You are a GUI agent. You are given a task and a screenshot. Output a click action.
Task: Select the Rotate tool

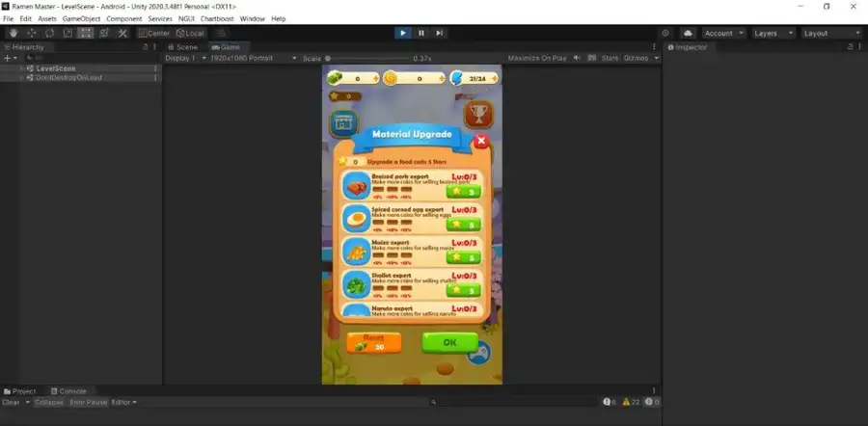48,33
